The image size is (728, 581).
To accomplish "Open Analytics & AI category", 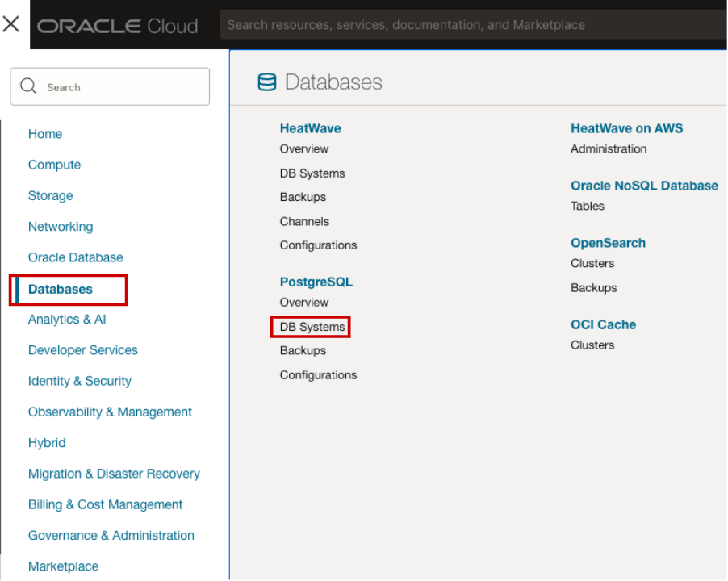I will (67, 320).
